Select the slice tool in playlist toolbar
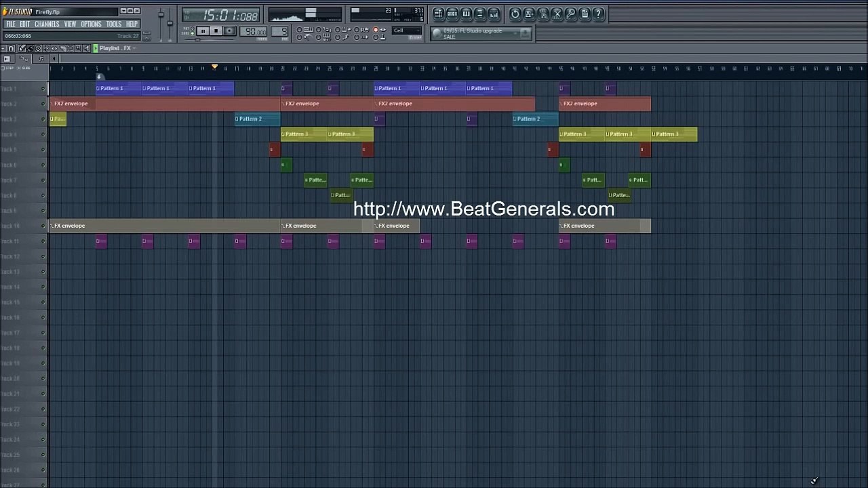This screenshot has width=868, height=488. click(62, 49)
